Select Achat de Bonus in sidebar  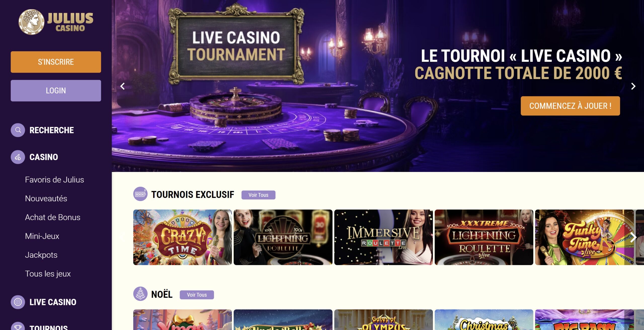(x=53, y=217)
